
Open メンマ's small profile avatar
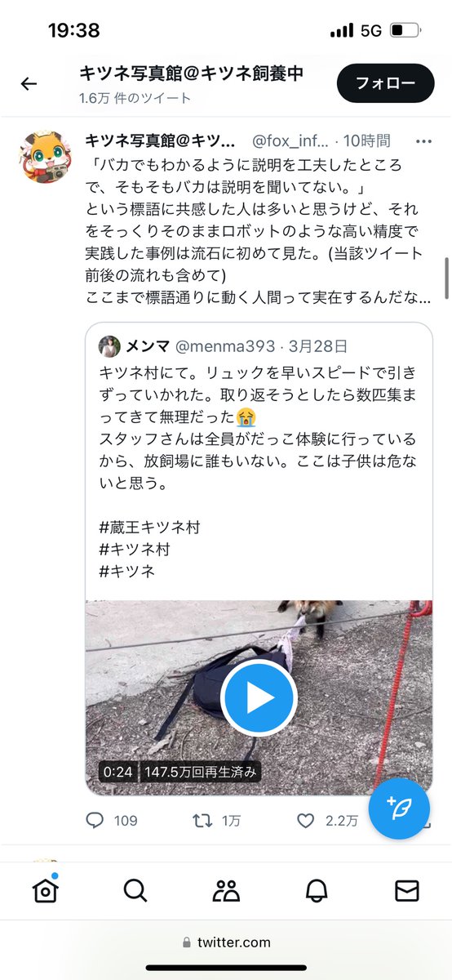(x=109, y=345)
